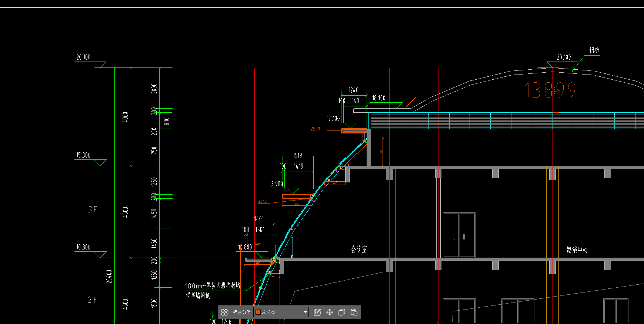
Task: Click the 会议室 room label
Action: pos(359,249)
